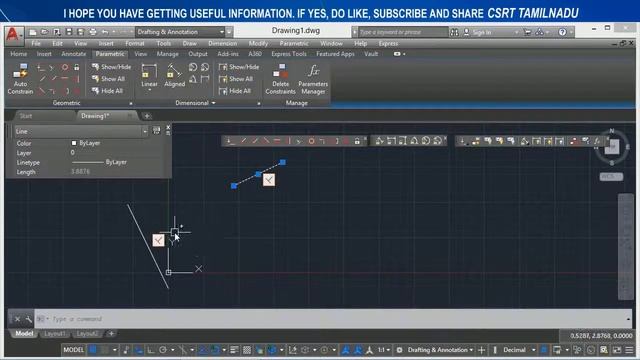Viewport: 640px width, 360px height.
Task: Select the Radius dimensional constraint icon
Action: (x=193, y=67)
